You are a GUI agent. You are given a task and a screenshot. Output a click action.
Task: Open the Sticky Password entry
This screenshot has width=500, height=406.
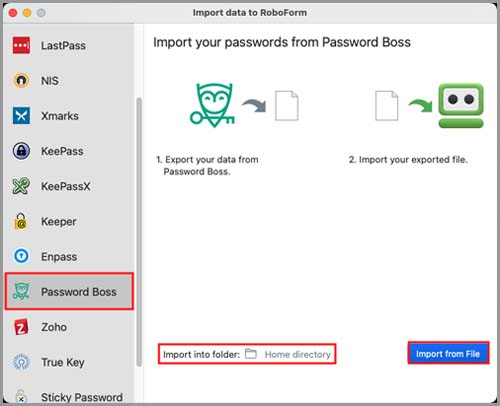69,397
